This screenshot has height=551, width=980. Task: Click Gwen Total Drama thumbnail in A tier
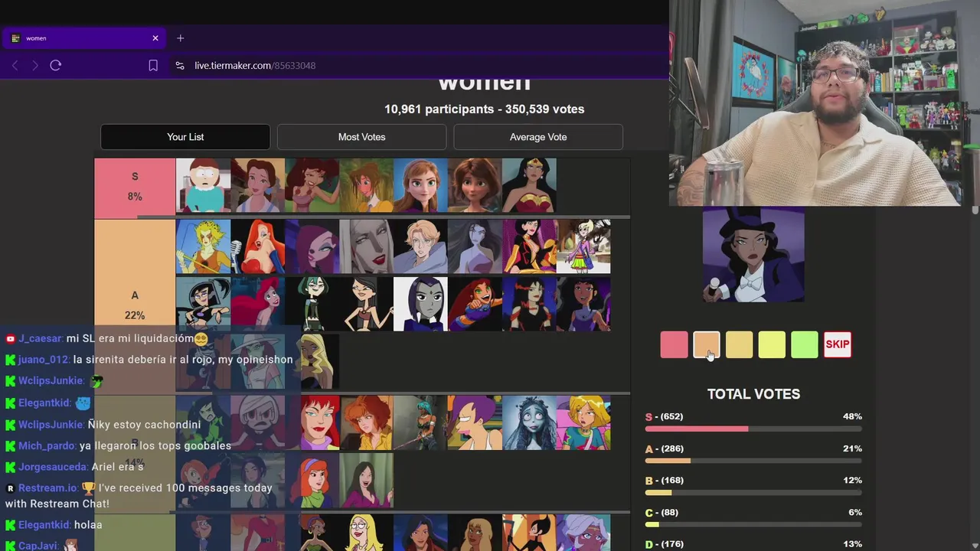[x=312, y=304]
